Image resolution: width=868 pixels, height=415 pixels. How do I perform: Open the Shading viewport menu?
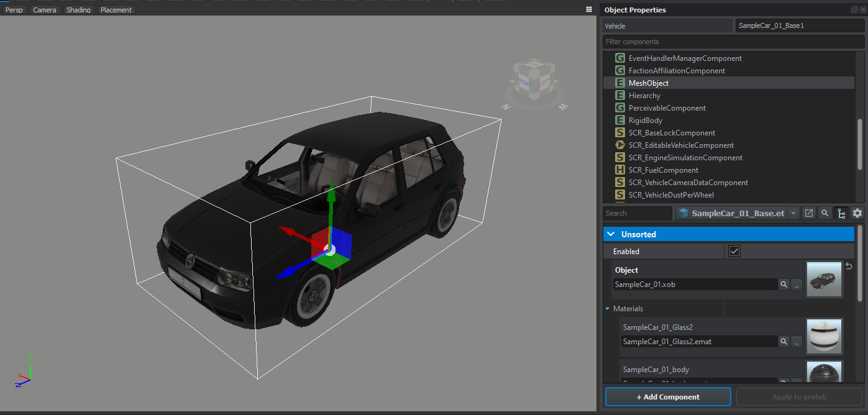pos(78,10)
